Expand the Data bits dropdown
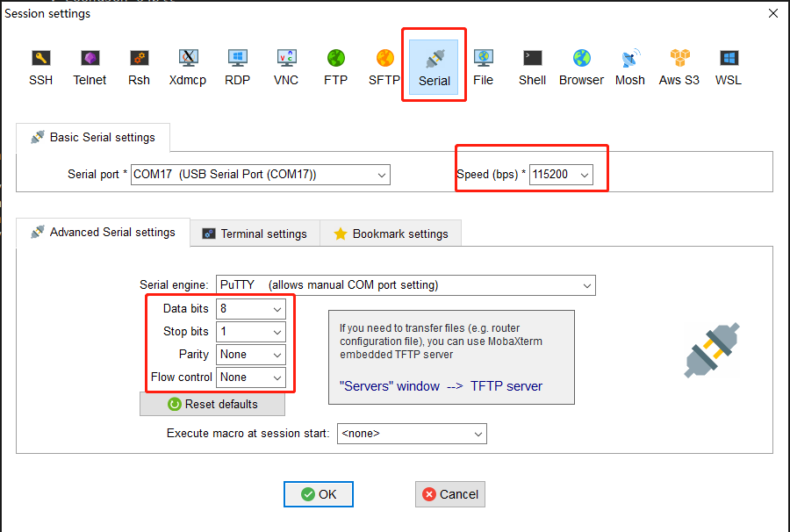The width and height of the screenshot is (790, 532). [x=251, y=309]
